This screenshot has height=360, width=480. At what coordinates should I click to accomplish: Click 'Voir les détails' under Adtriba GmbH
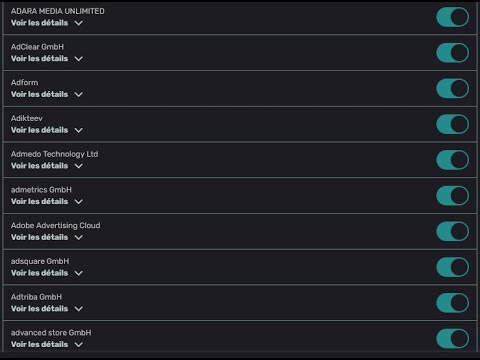39,309
